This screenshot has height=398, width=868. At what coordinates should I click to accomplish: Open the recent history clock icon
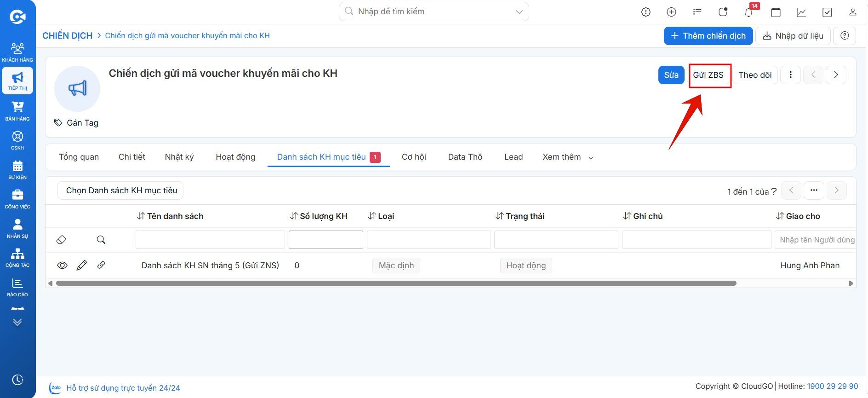coord(17,380)
